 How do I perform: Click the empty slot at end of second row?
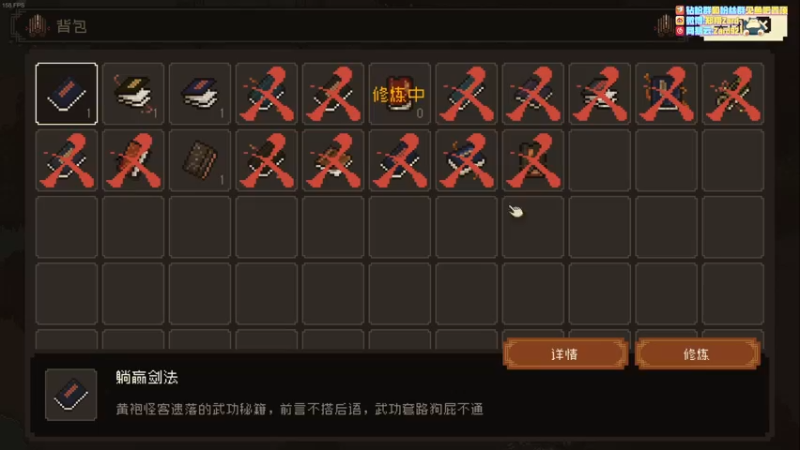pos(733,160)
